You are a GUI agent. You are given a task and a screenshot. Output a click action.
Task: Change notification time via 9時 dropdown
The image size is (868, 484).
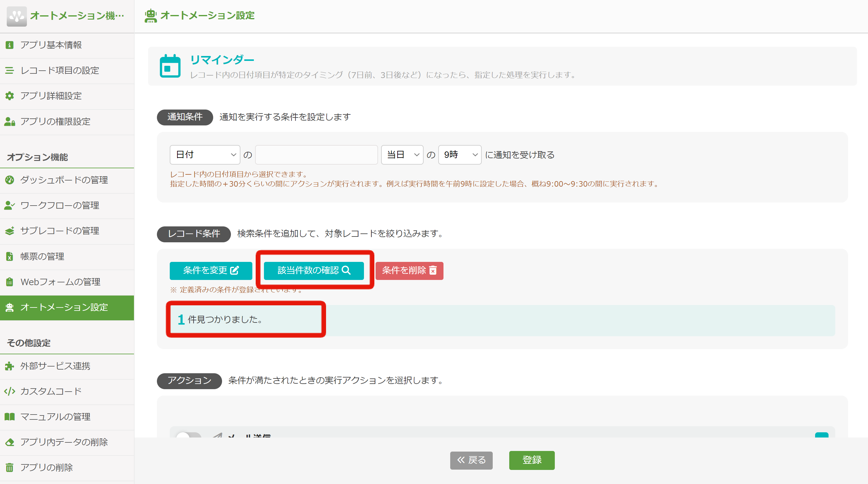click(x=459, y=155)
